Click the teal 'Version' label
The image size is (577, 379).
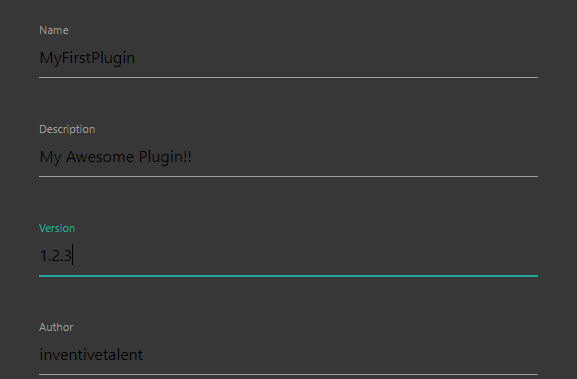point(57,228)
